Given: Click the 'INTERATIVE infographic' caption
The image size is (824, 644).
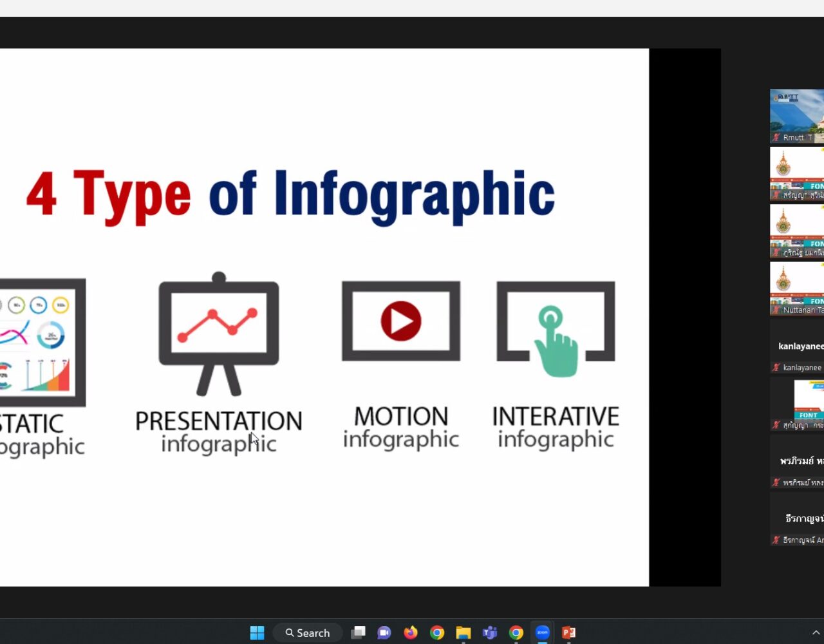Looking at the screenshot, I should tap(556, 428).
